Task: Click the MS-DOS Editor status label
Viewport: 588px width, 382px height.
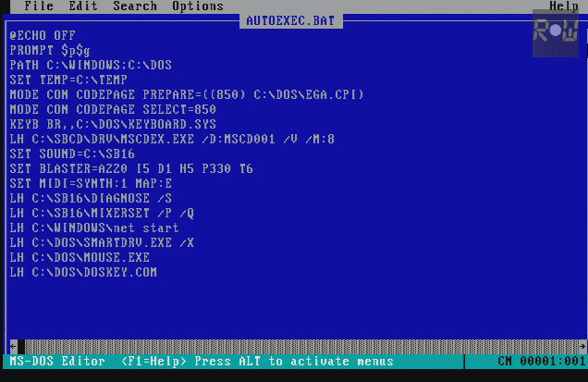Action: pyautogui.click(x=57, y=361)
